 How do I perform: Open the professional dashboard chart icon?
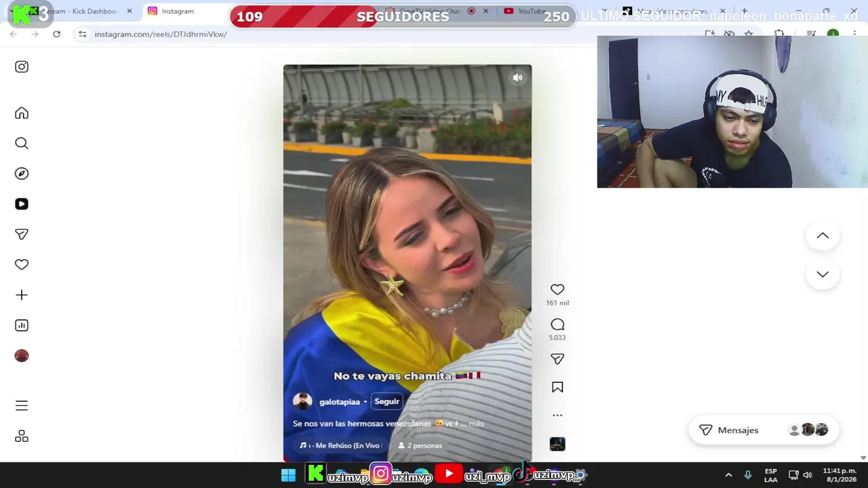(22, 325)
